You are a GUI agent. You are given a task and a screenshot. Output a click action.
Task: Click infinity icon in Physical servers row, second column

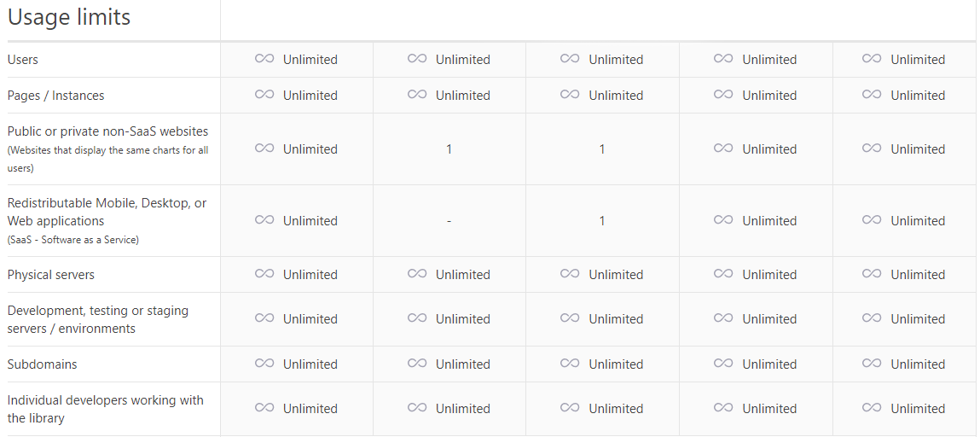pos(417,274)
